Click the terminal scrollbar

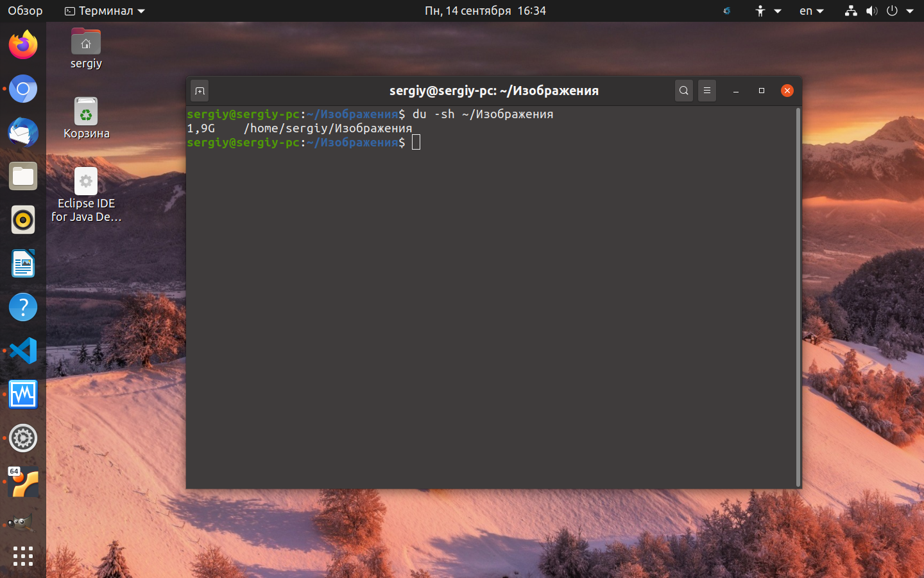click(x=798, y=297)
